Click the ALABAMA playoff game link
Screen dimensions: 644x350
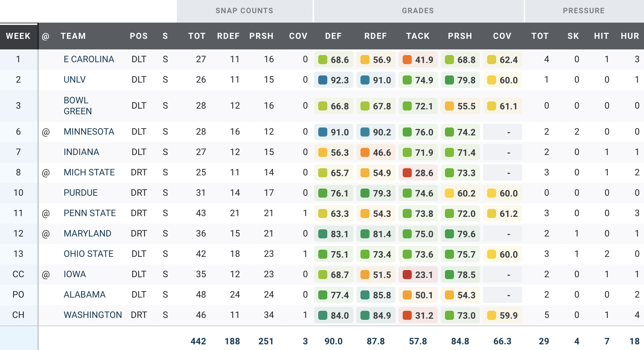point(84,295)
